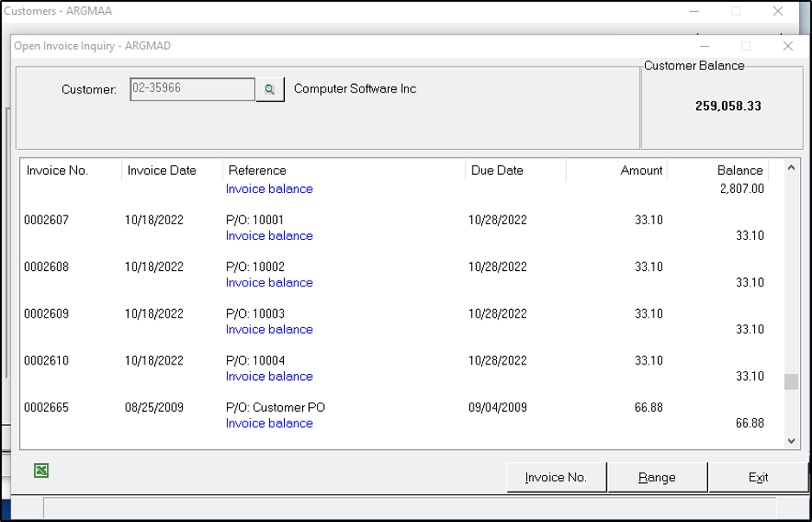The height and width of the screenshot is (522, 812).
Task: Click invoice date 08/25/2009
Action: click(154, 408)
